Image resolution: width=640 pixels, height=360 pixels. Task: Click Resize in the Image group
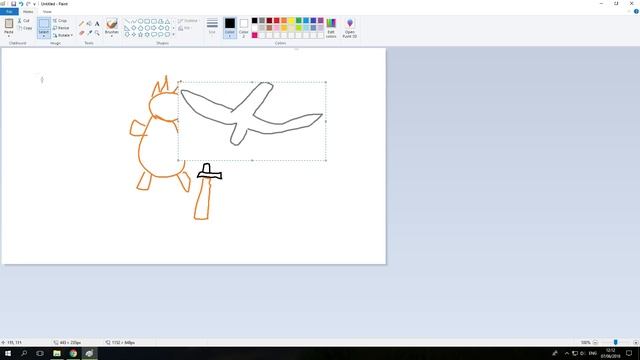61,28
